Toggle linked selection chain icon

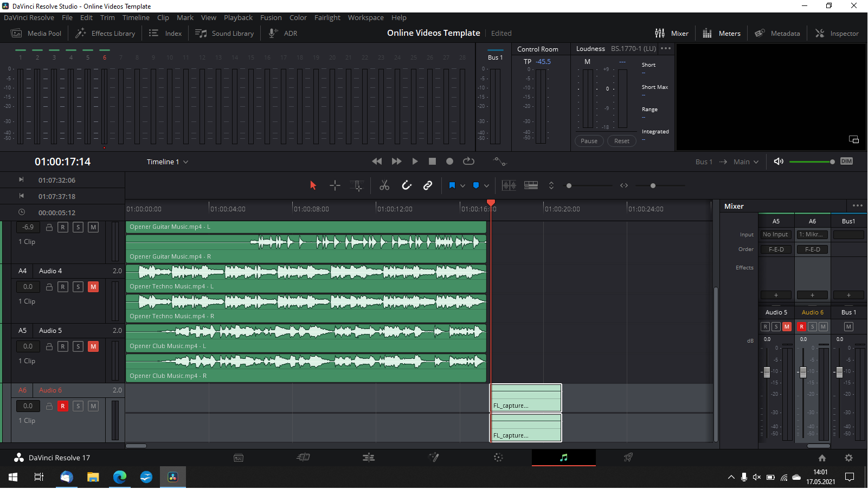[428, 185]
